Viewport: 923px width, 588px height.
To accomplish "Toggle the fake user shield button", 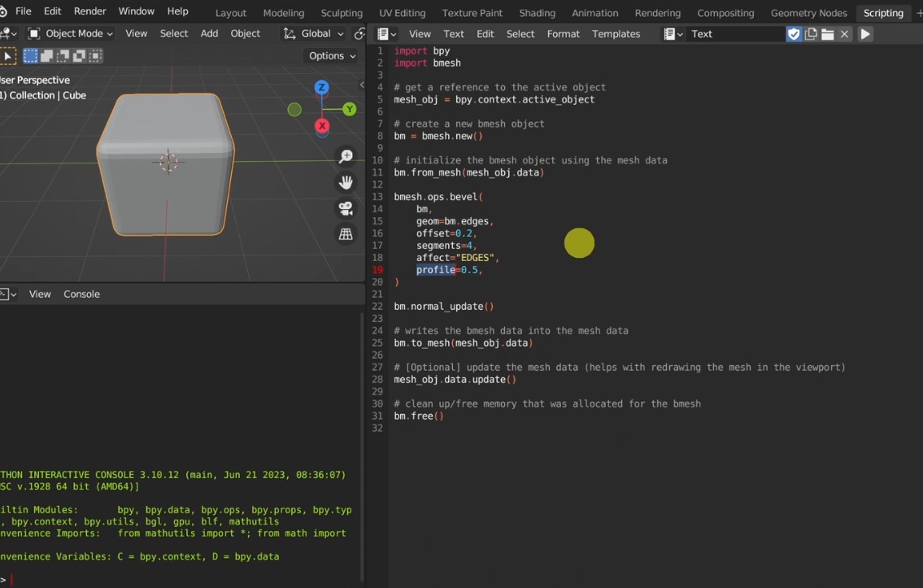I will (x=794, y=34).
